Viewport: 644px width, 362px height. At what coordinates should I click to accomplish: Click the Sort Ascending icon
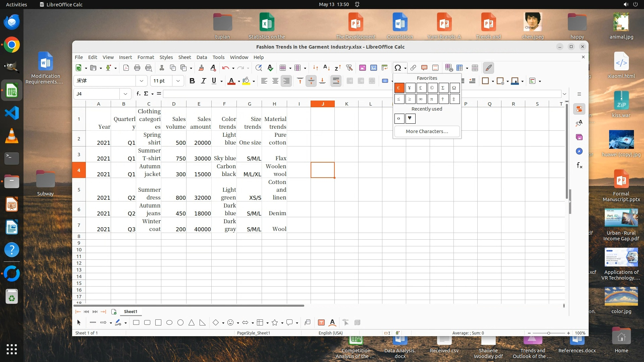click(326, 68)
